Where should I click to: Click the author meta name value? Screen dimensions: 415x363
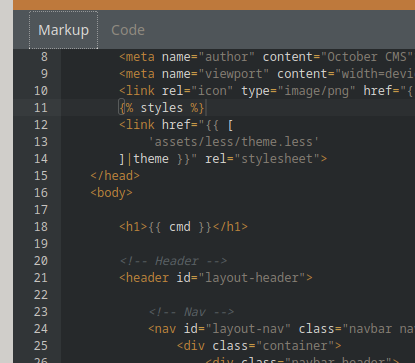coord(227,57)
